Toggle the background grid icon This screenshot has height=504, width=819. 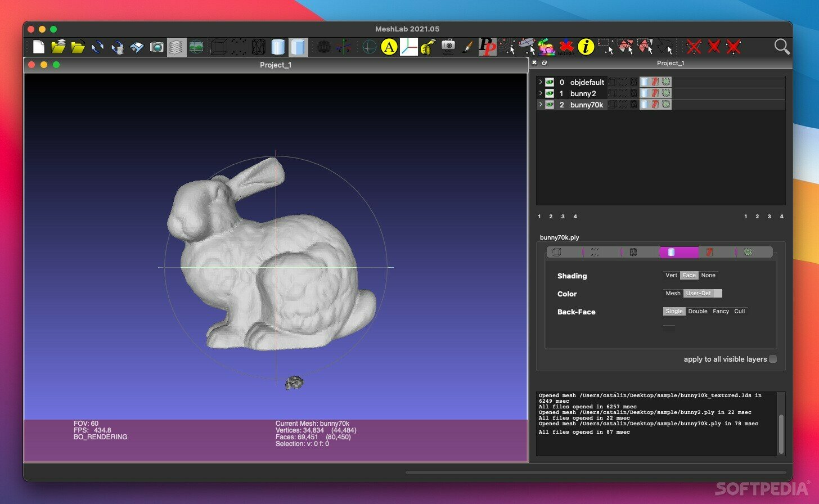[x=323, y=47]
